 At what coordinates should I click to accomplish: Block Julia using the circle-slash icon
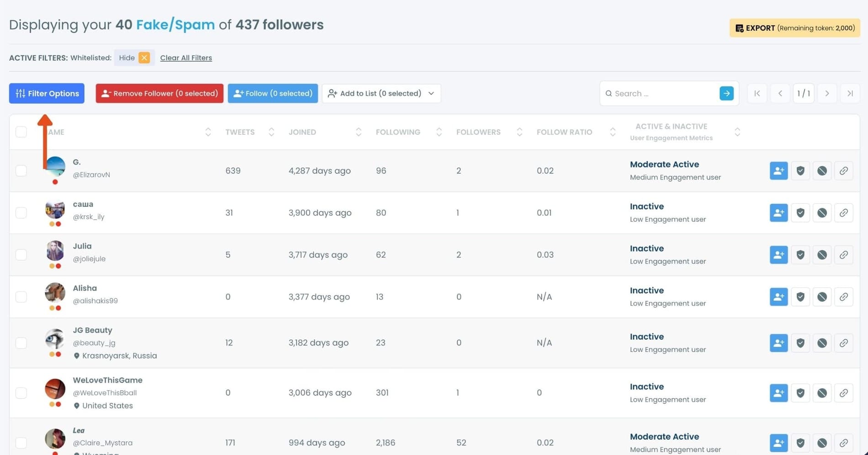(x=822, y=255)
